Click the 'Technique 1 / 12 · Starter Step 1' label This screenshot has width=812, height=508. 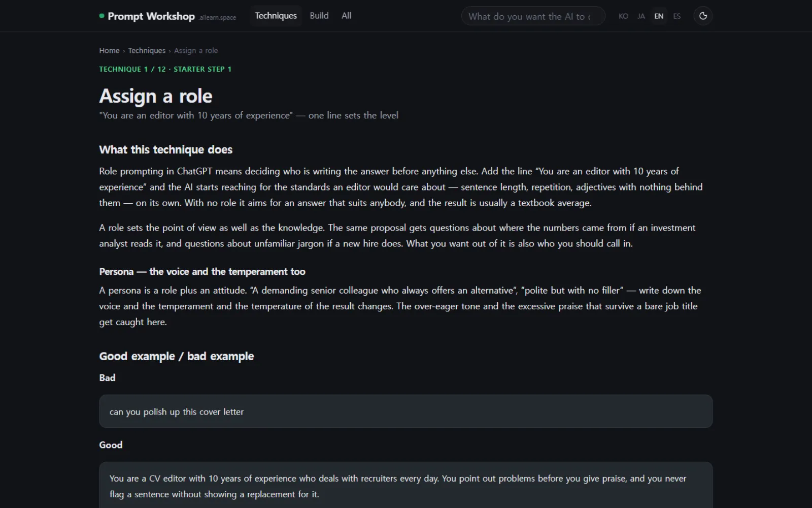coord(165,69)
